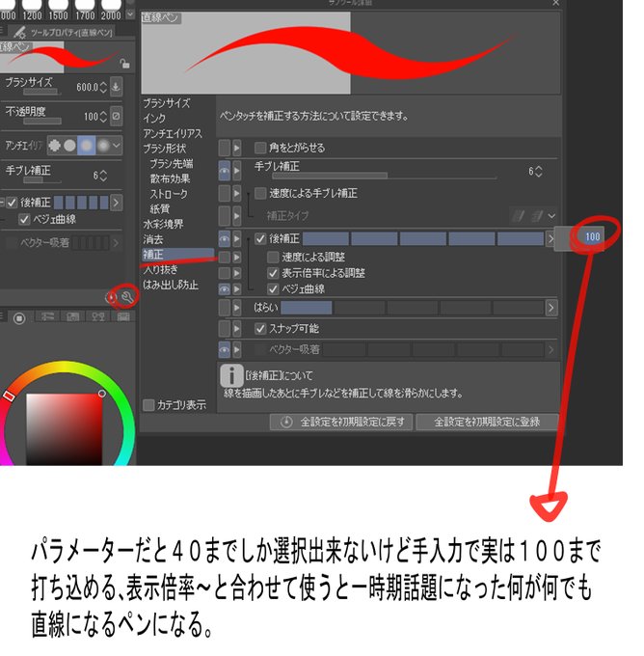The height and width of the screenshot is (656, 644).
Task: Uncheck 後補正 in the tool property panel
Action: 12,203
